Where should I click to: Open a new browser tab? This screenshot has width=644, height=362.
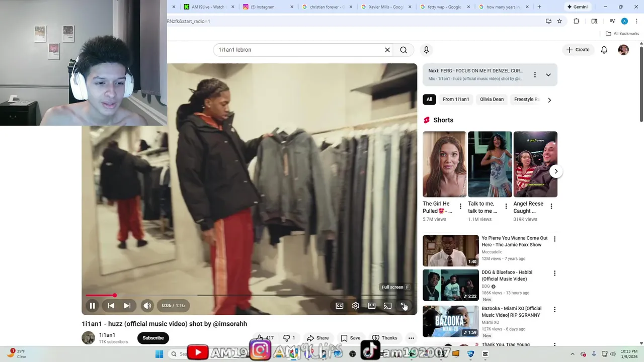[539, 7]
